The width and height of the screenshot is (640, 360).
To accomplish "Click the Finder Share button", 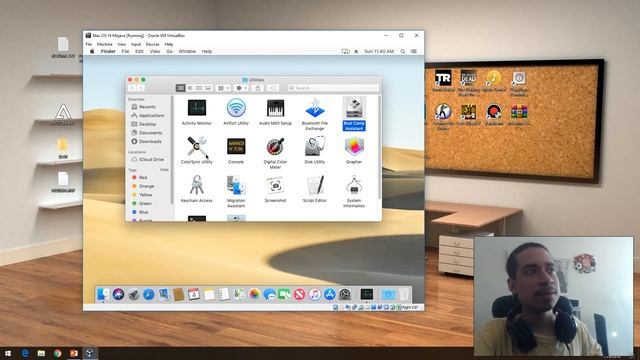I will tap(258, 88).
